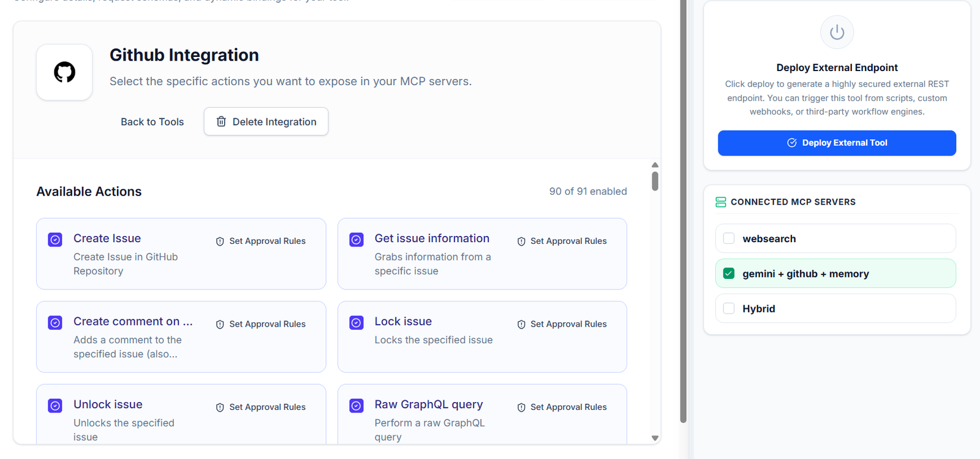Click the Github Integration heading
980x459 pixels.
tap(184, 55)
